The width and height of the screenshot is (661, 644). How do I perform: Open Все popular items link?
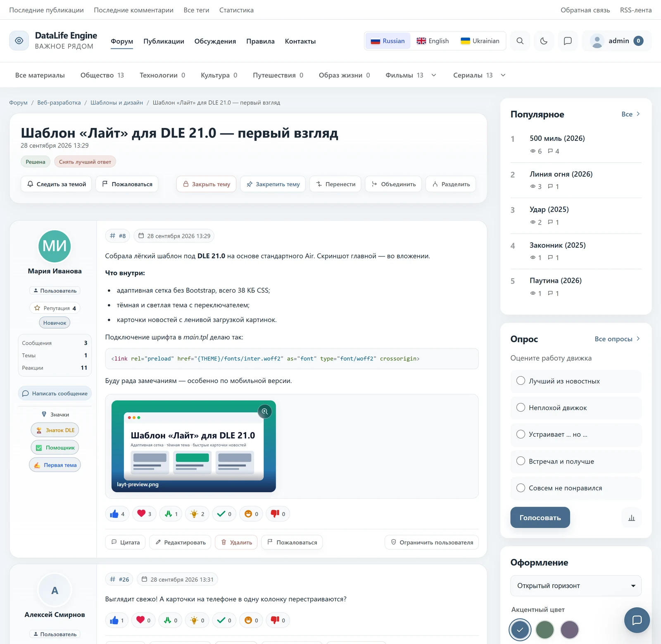tap(631, 114)
